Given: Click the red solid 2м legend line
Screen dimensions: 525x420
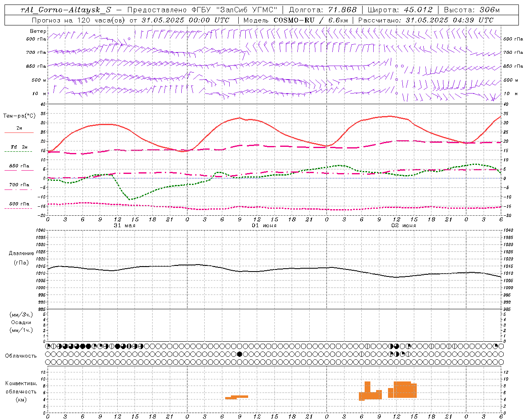Looking at the screenshot, I should pos(19,132).
